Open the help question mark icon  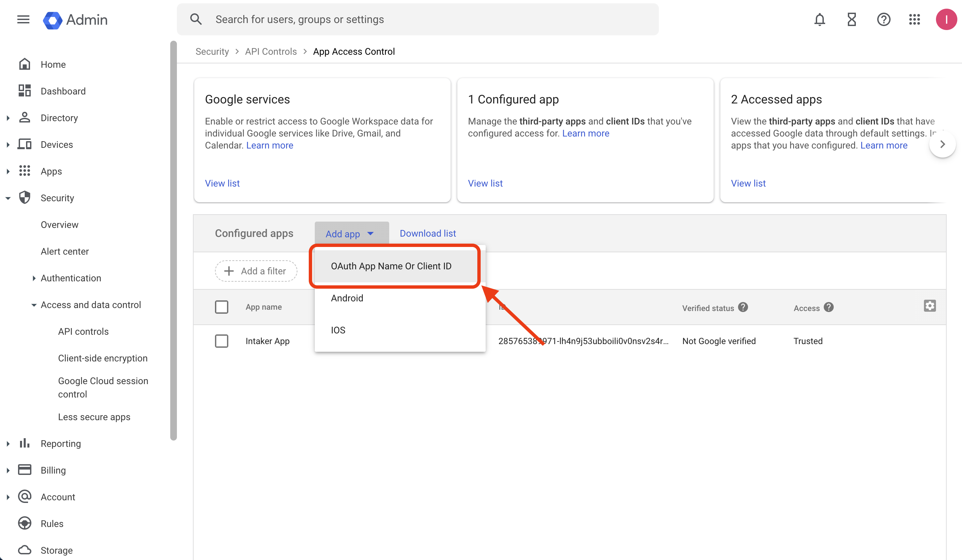tap(883, 19)
